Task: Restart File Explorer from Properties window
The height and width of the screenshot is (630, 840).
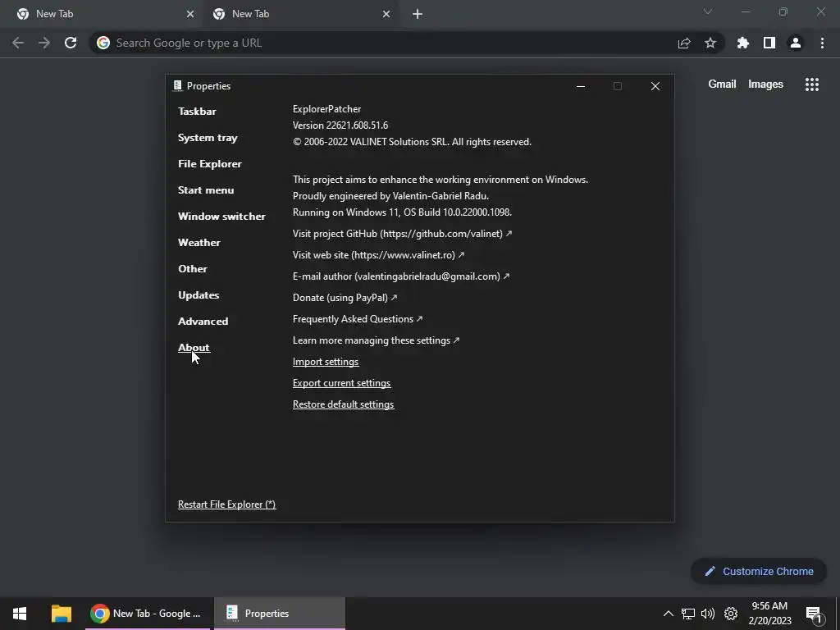Action: point(226,504)
